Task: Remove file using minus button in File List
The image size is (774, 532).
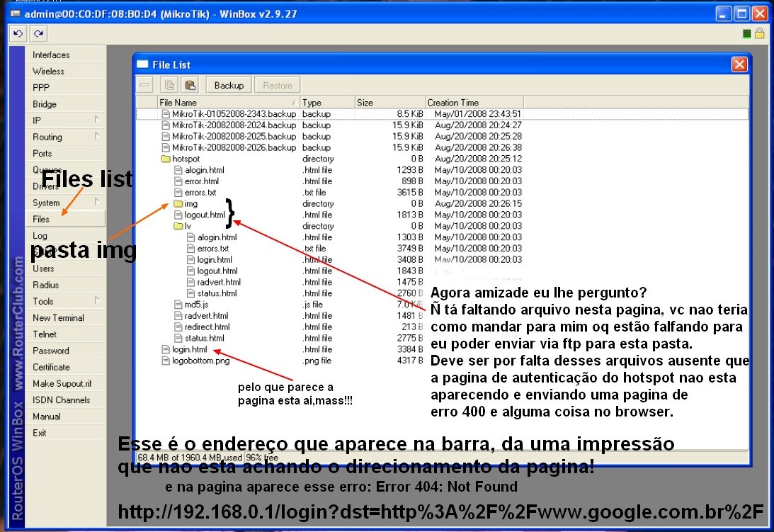Action: coord(144,85)
